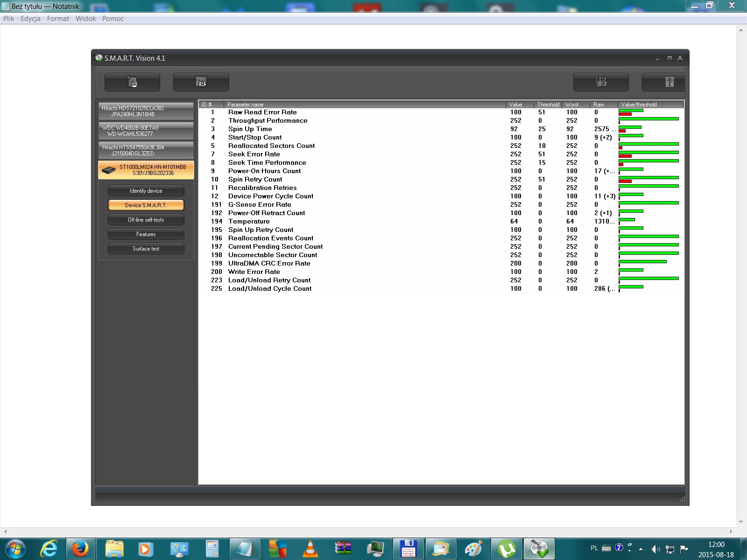The width and height of the screenshot is (747, 560).
Task: Open Action Center flag tray icon
Action: point(684,549)
